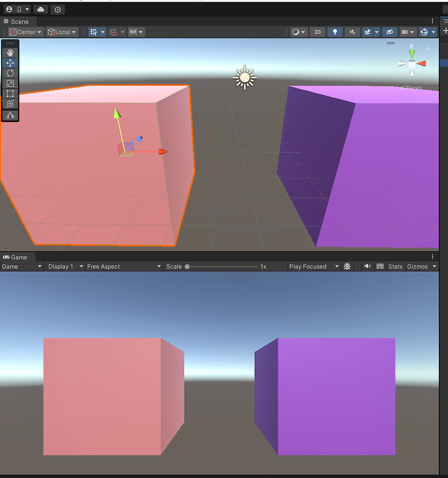Select the Move tool in the Scene toolbar

click(10, 63)
